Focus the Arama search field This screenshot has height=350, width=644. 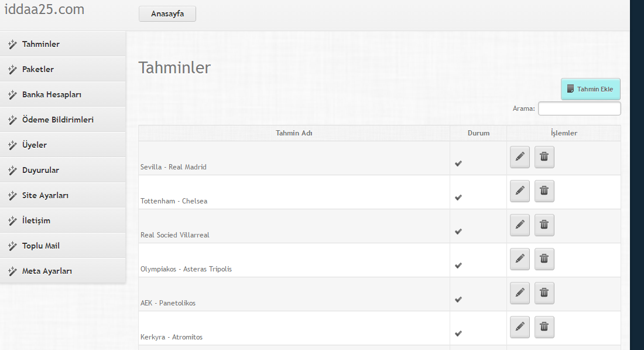tap(580, 108)
